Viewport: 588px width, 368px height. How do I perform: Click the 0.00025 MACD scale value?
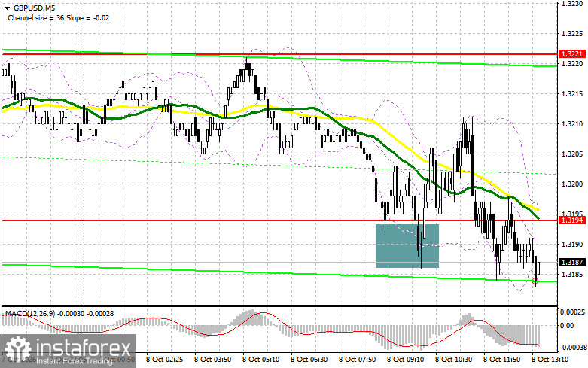572,312
